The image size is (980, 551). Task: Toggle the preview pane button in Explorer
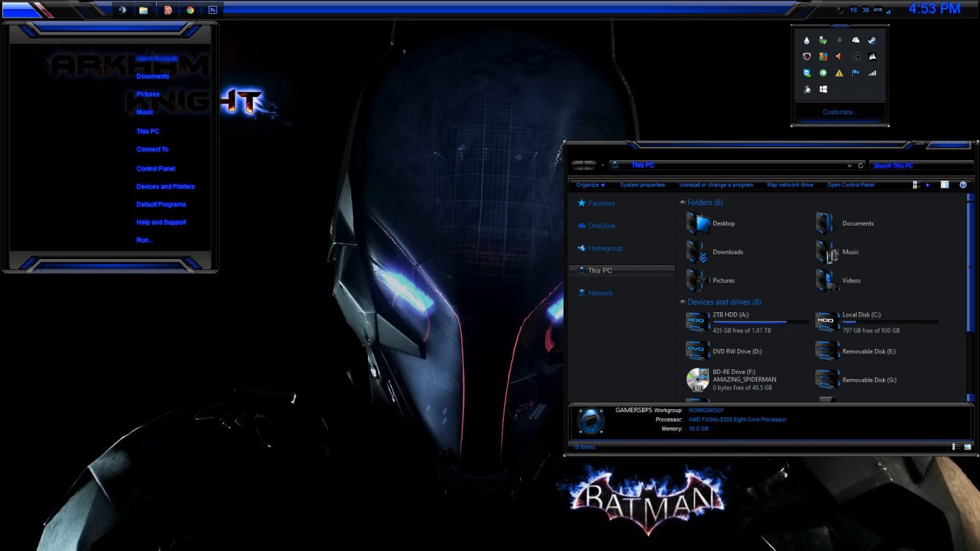tap(945, 185)
